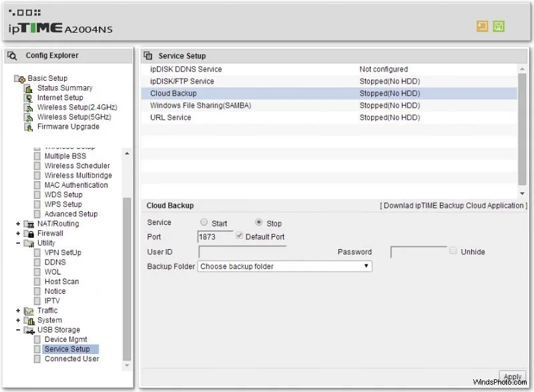Click the NAT/Routing folder icon
The width and height of the screenshot is (534, 392).
pos(29,224)
